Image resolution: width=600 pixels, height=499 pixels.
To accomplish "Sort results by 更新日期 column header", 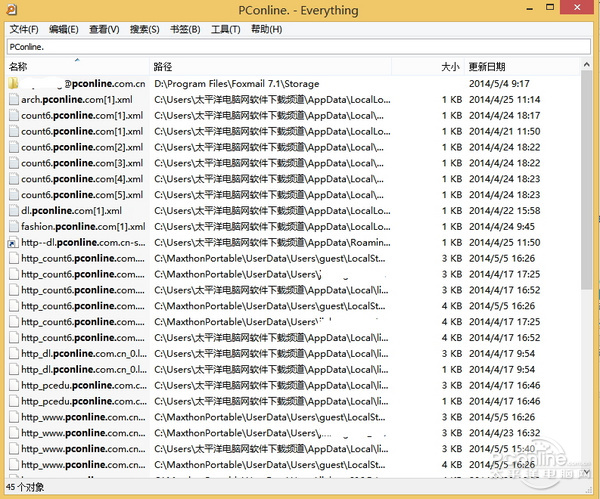I will pyautogui.click(x=522, y=67).
